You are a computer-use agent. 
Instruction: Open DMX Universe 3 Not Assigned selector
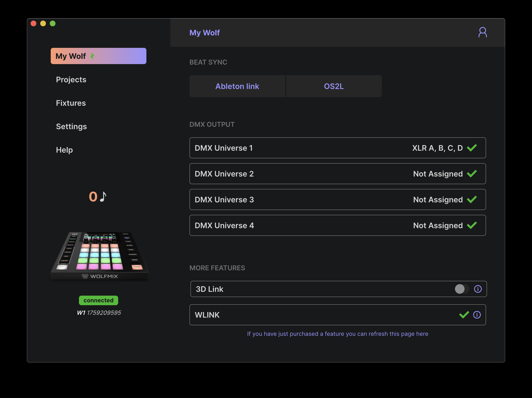tap(438, 200)
